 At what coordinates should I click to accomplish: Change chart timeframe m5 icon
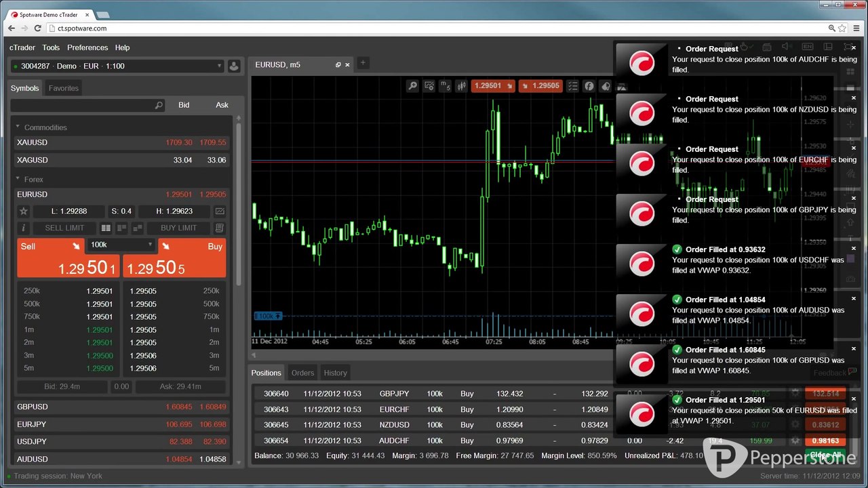(x=446, y=86)
